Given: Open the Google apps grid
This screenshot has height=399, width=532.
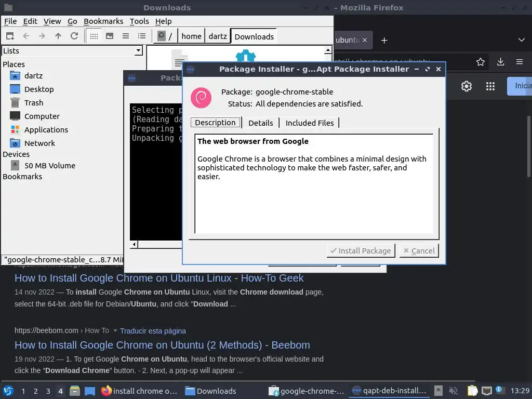Looking at the screenshot, I should pos(490,86).
